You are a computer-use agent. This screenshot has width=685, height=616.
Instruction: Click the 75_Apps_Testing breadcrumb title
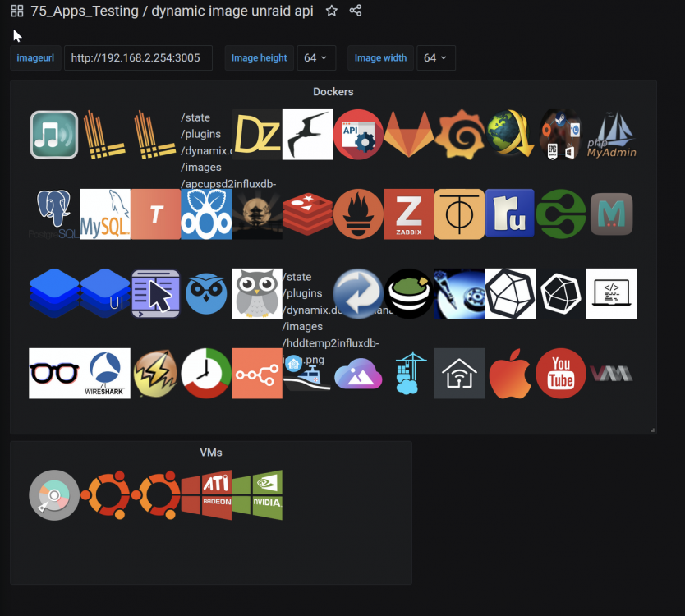[x=85, y=11]
